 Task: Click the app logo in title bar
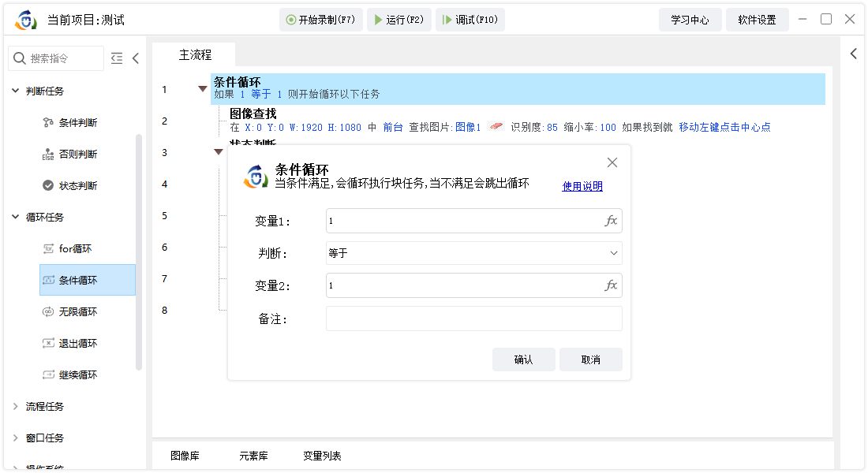[25, 20]
